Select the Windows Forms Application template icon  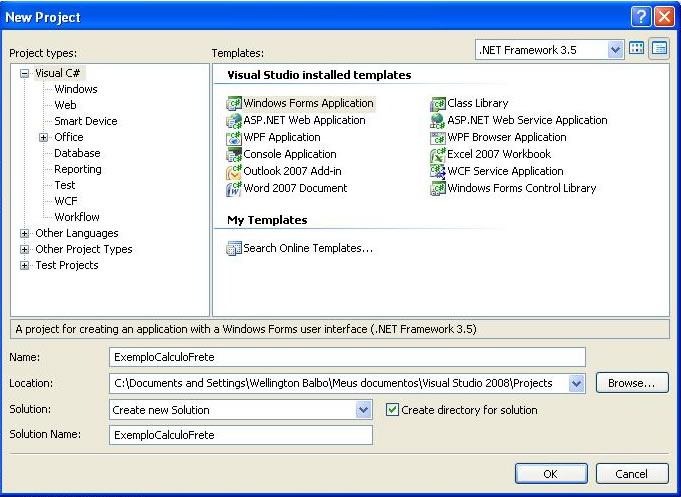235,103
